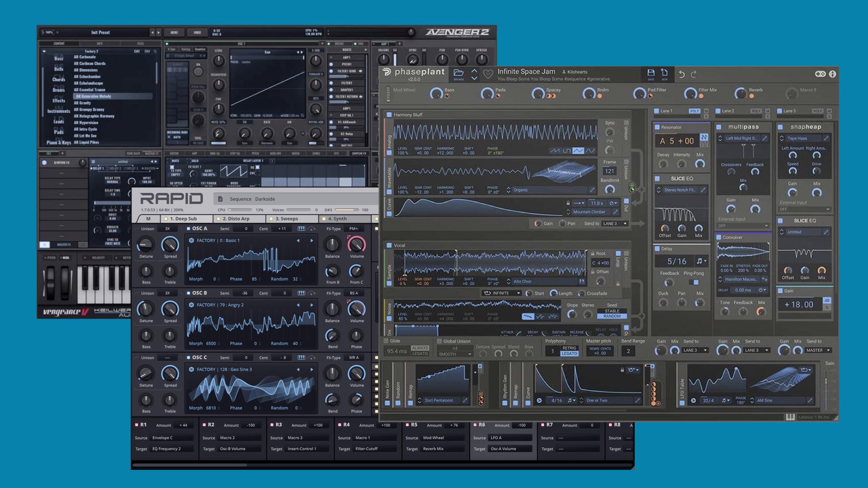Click next wavetable arrow in OSC B display
The image size is (868, 488).
[x=311, y=305]
